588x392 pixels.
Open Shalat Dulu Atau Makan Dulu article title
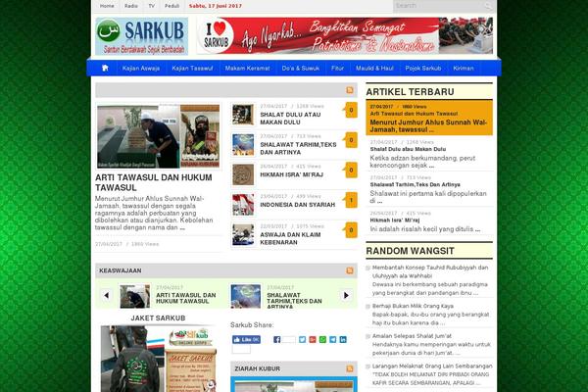coord(290,119)
